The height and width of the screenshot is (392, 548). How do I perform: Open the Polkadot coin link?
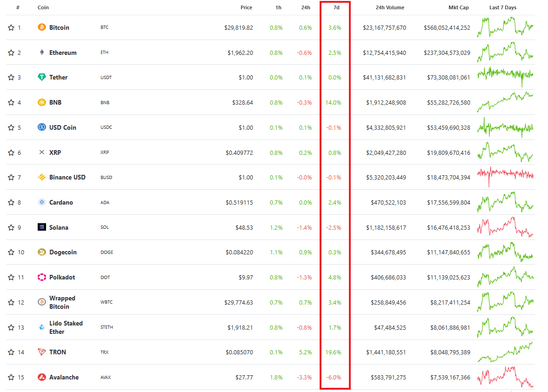click(x=62, y=278)
